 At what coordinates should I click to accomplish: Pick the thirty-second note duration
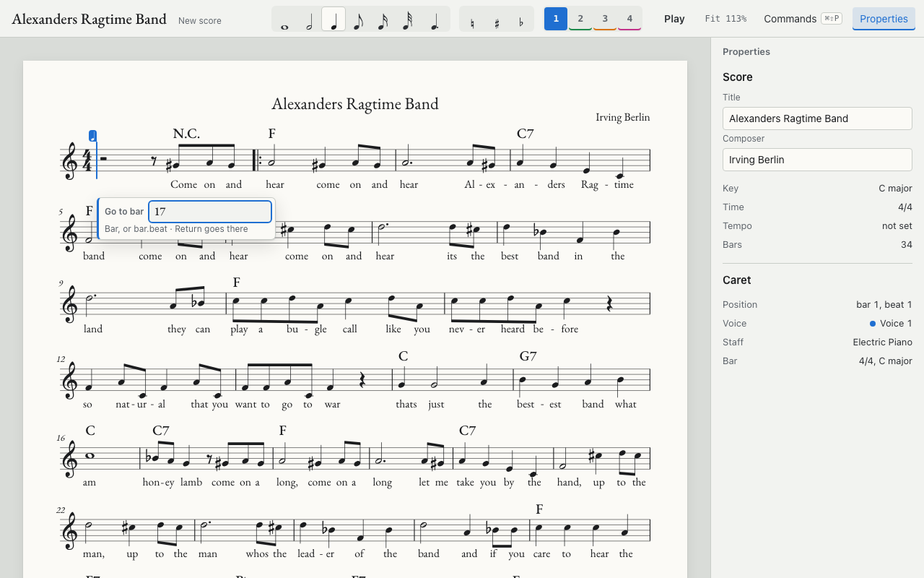407,19
